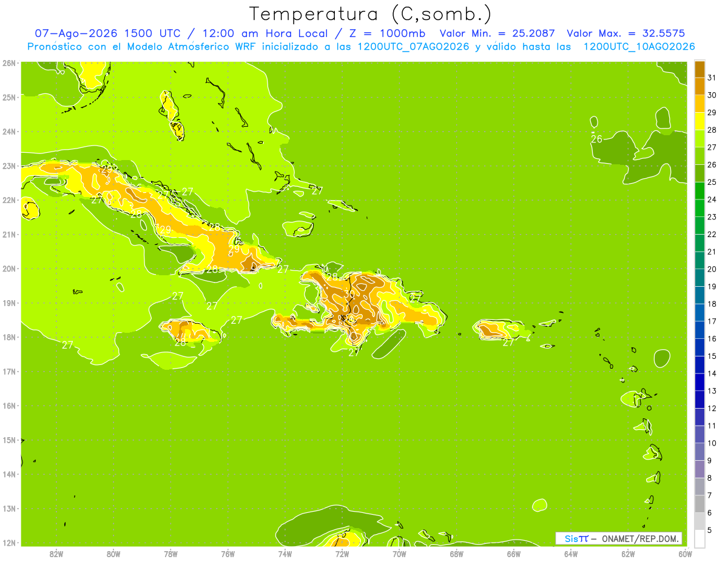
Task: Click the "25N" latitude label
Action: [x=9, y=97]
